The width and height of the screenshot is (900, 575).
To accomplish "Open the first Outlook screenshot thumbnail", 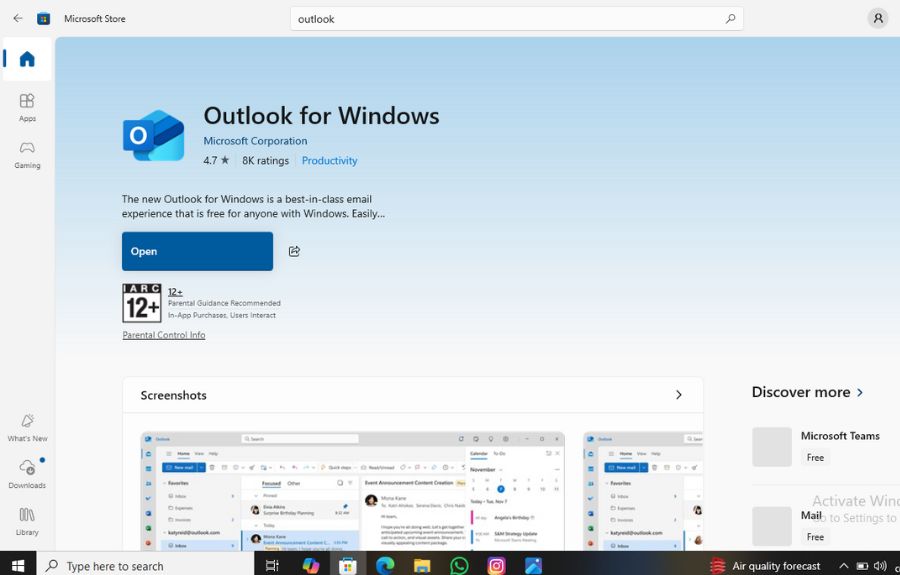I will click(x=352, y=491).
